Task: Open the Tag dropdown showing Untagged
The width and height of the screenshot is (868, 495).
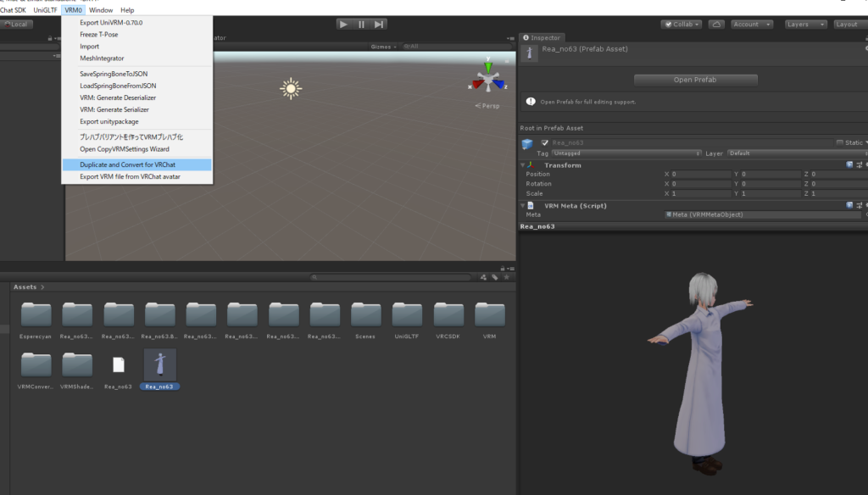Action: pos(626,153)
